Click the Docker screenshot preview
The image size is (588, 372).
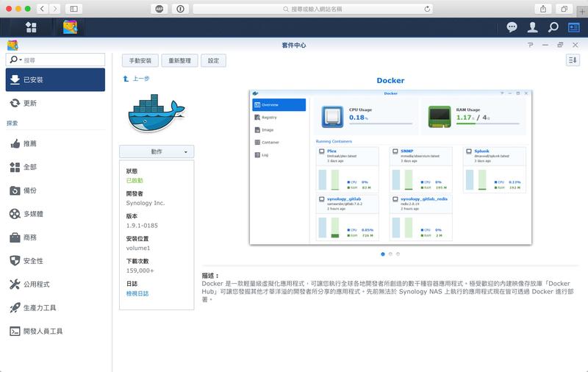390,168
